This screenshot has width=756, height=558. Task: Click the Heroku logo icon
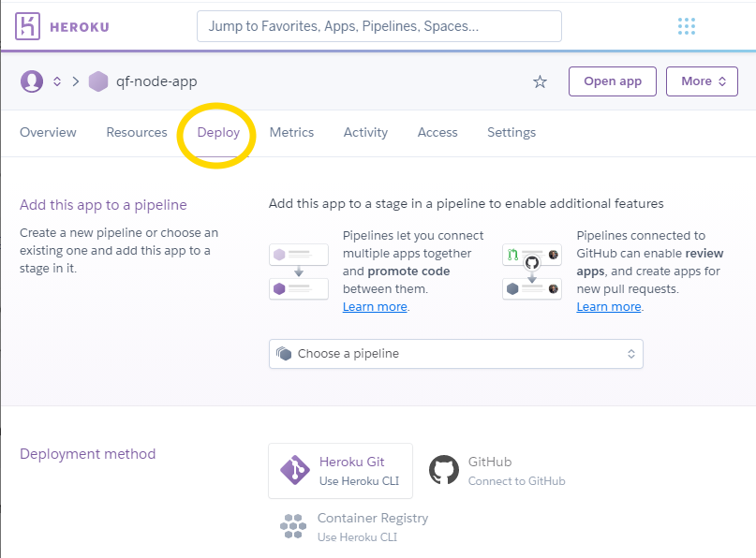click(x=27, y=26)
